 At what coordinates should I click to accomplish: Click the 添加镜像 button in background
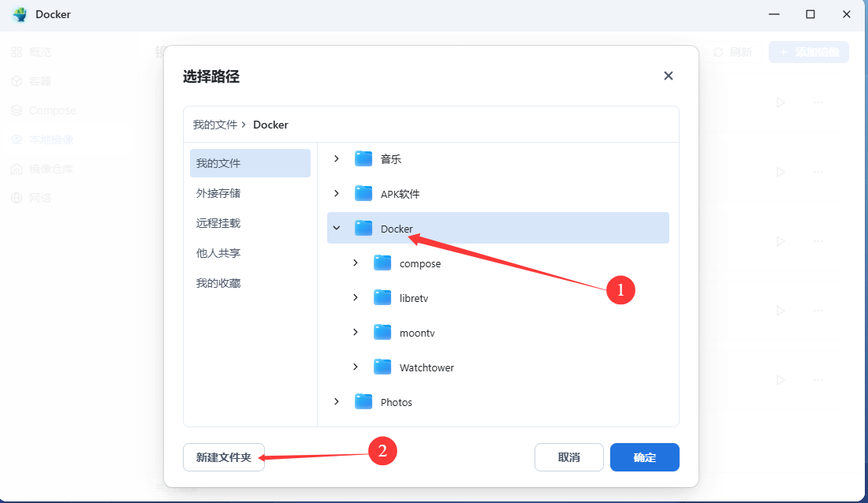pos(809,52)
